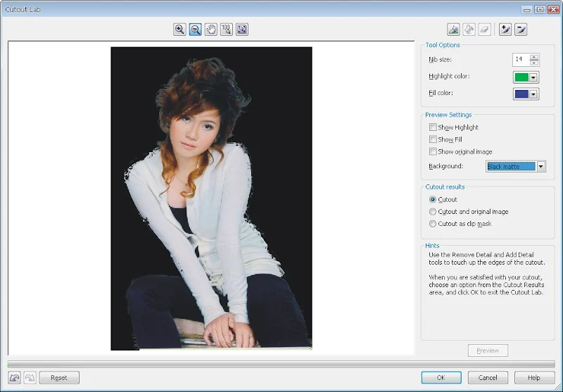Viewport: 563px width, 392px height.
Task: Click the Preview button
Action: tap(488, 350)
